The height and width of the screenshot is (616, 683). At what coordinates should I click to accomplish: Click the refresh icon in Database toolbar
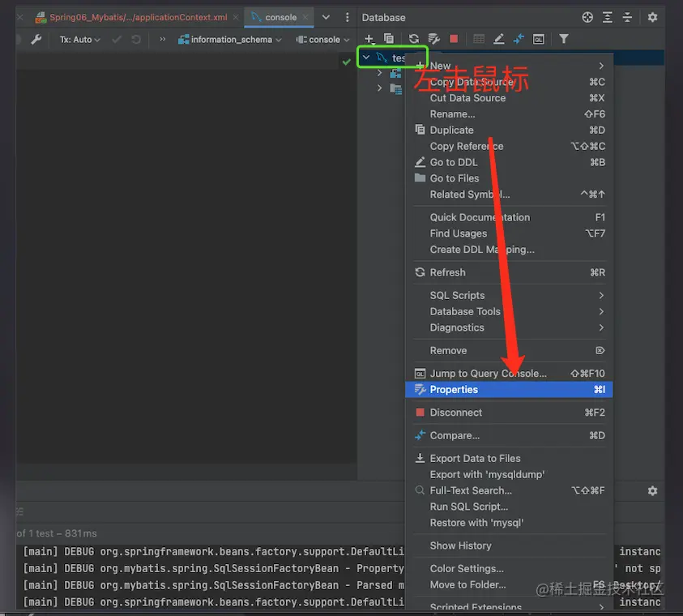414,39
